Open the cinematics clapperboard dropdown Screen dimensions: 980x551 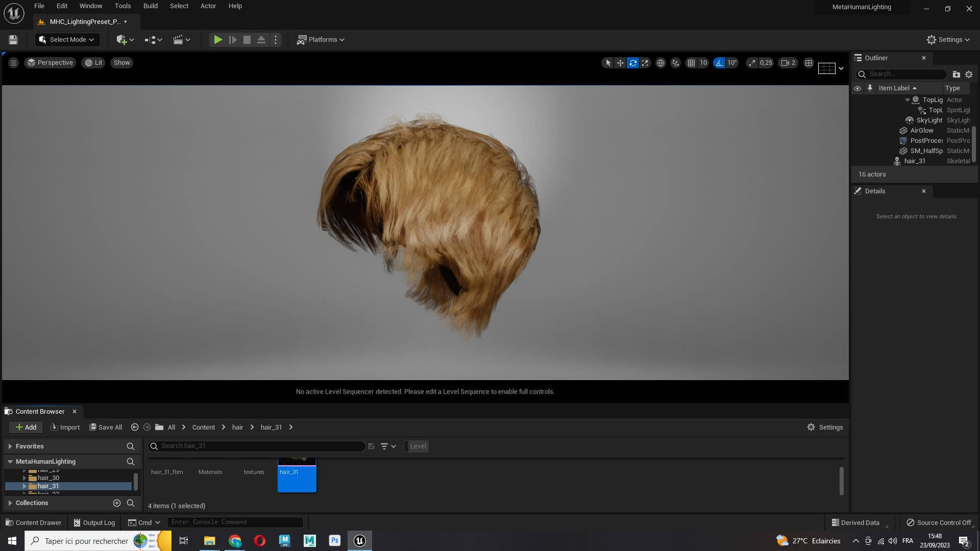tap(181, 40)
